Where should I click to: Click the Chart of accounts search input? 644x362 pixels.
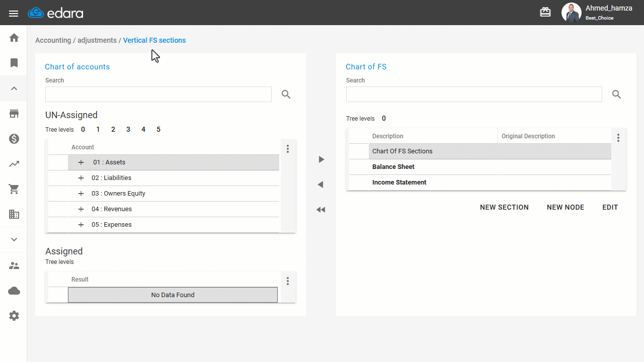point(158,95)
